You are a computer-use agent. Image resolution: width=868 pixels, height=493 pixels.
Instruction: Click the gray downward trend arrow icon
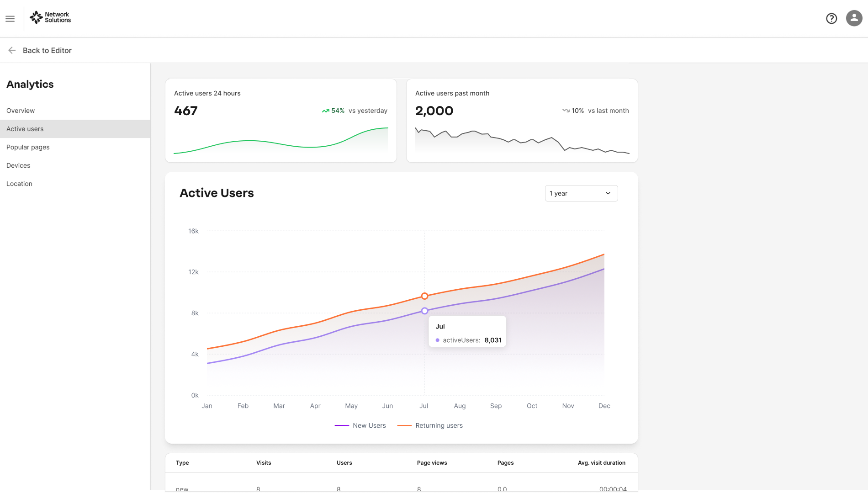(x=566, y=111)
